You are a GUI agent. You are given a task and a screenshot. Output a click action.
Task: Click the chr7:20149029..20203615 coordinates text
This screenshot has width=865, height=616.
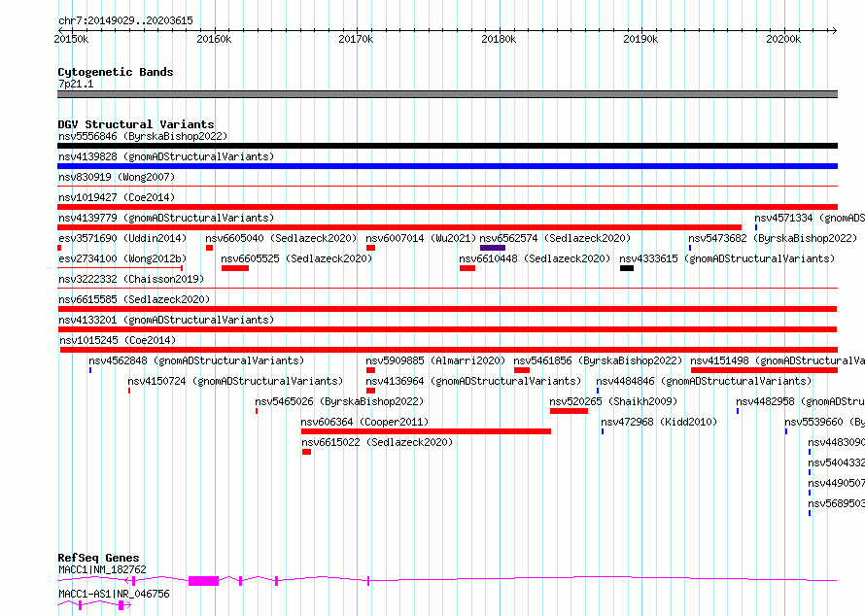(x=125, y=21)
